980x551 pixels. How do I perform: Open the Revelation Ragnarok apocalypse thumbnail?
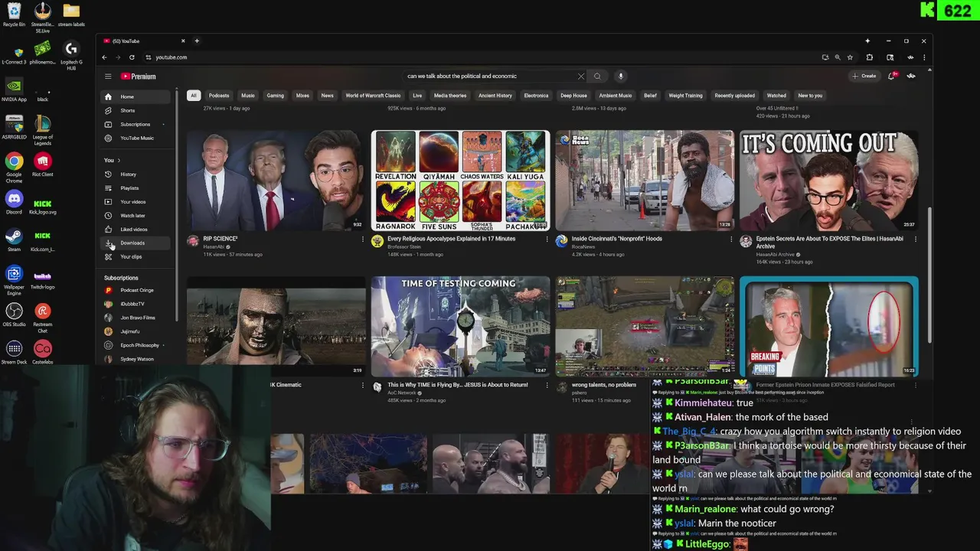pyautogui.click(x=460, y=181)
